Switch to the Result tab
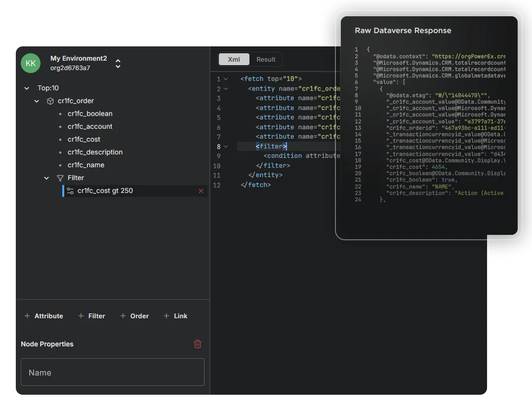Screen dimensions: 532x411 266,59
